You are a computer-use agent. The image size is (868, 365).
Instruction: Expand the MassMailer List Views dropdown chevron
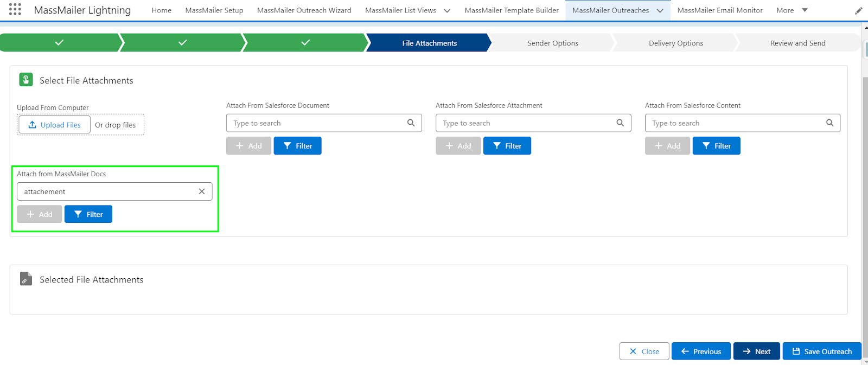447,10
